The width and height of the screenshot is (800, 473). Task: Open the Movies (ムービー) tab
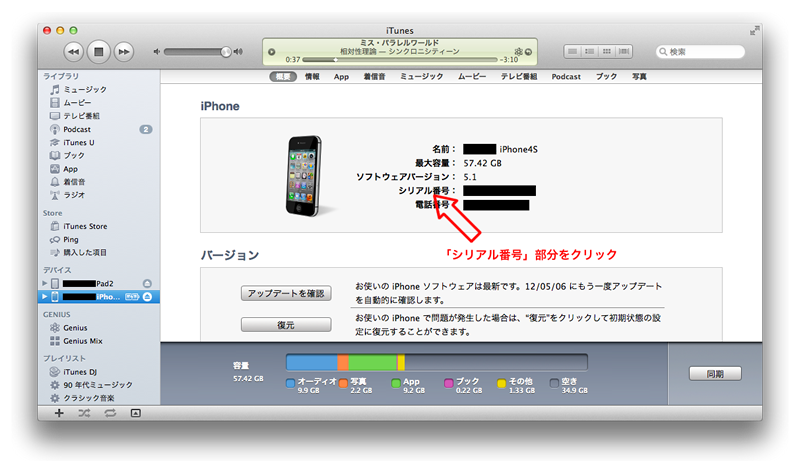(x=472, y=77)
